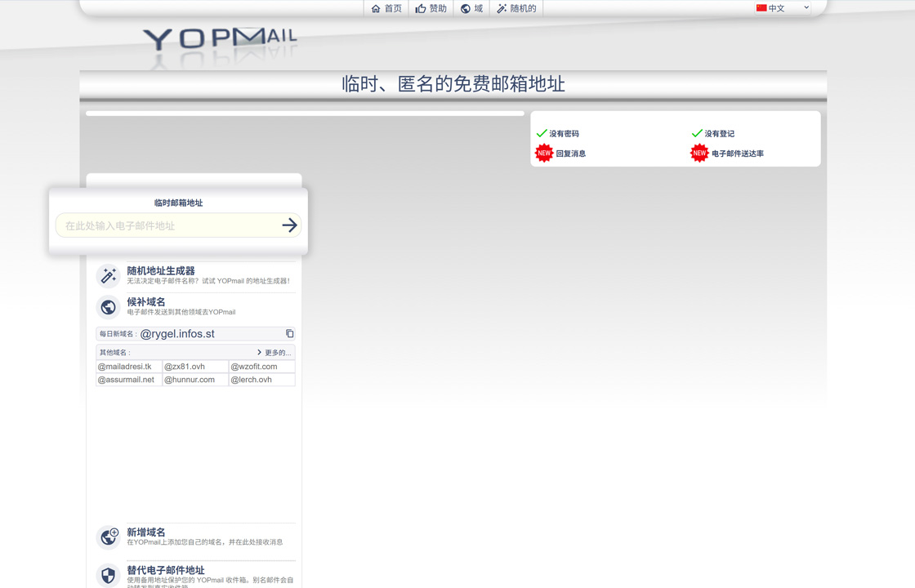Click the magic wand random generator icon
Image resolution: width=915 pixels, height=588 pixels.
tap(108, 275)
